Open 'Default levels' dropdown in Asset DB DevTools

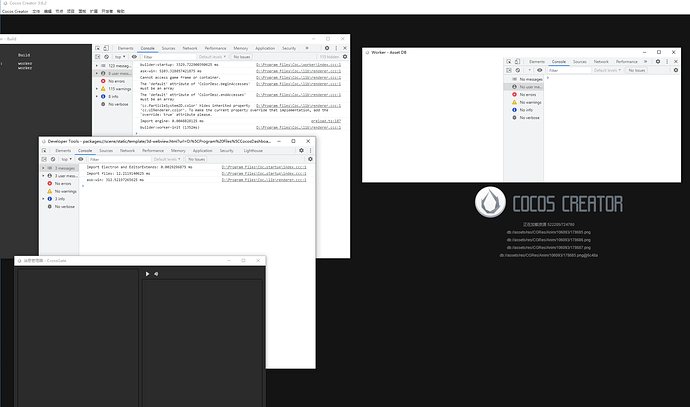click(x=607, y=70)
